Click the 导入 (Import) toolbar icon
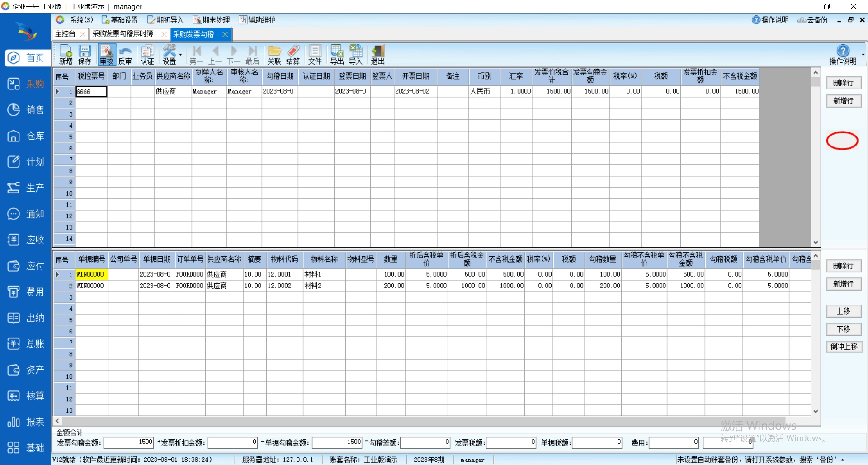 (356, 55)
